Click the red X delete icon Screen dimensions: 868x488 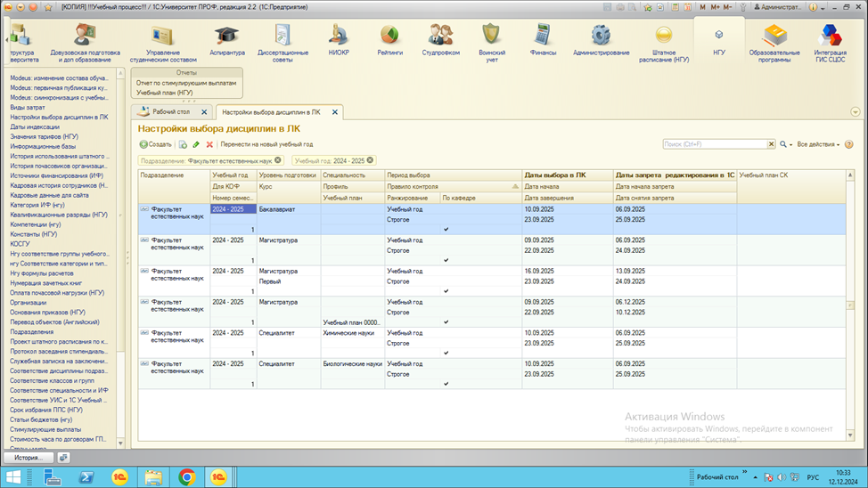tap(209, 144)
